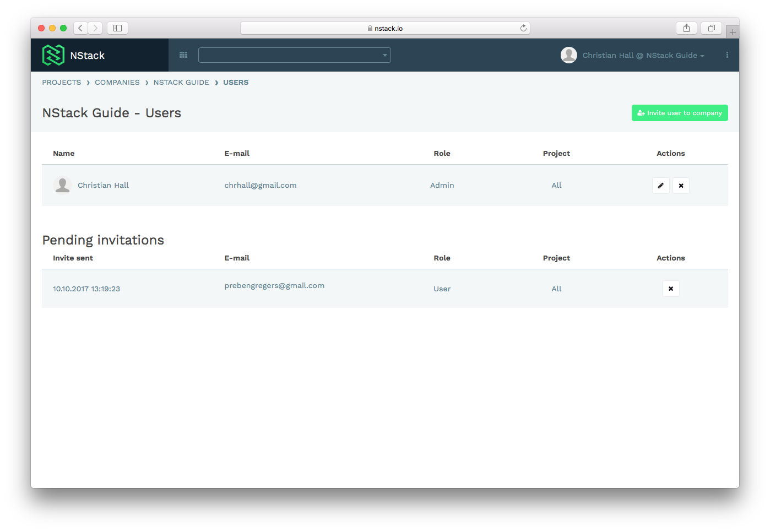Image resolution: width=770 pixels, height=532 pixels.
Task: Click the Admin role cell
Action: [442, 186]
